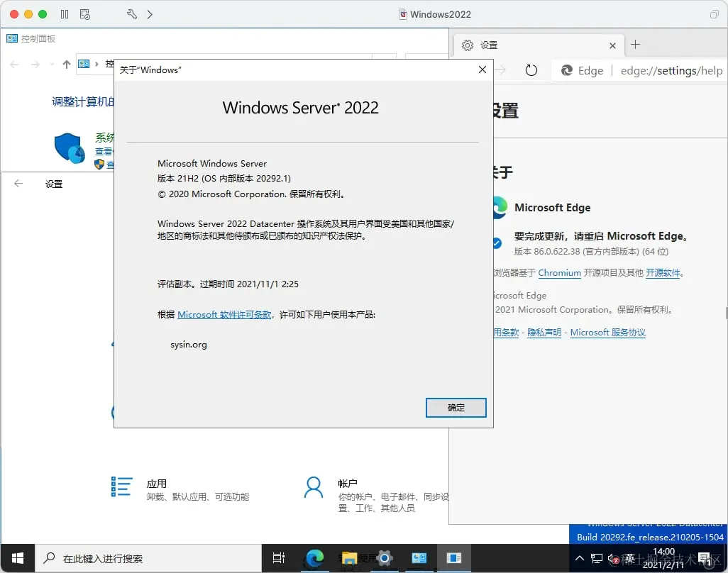
Task: Show hidden tray icons with the chevron
Action: pyautogui.click(x=580, y=558)
